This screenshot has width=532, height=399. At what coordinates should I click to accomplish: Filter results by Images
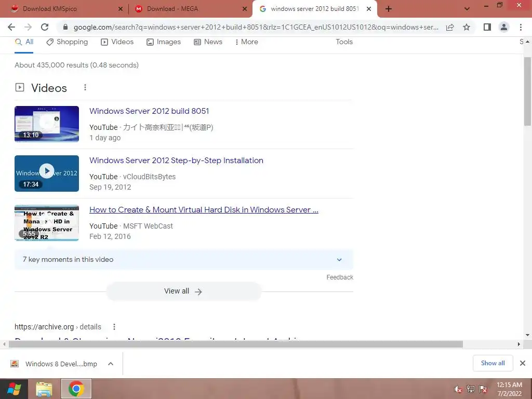coord(164,42)
